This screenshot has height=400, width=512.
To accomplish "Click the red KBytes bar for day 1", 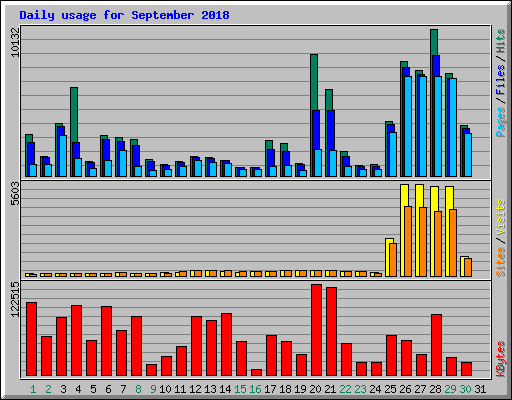I will coord(32,339).
